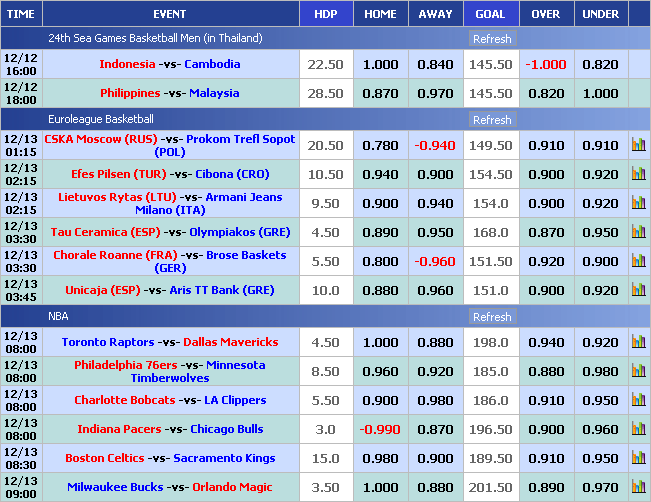651x502 pixels.
Task: Refresh the Euroleague Basketball section
Action: click(491, 120)
